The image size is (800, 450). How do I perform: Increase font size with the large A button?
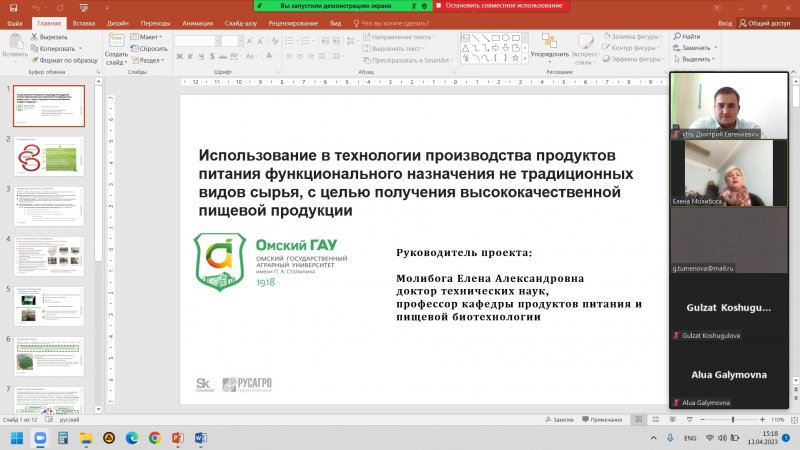coord(249,41)
